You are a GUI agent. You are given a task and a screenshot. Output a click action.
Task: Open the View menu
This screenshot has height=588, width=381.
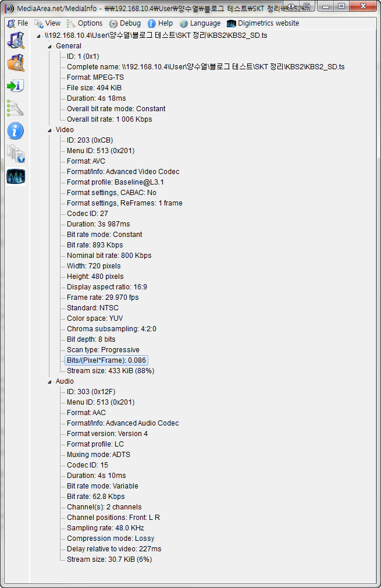[48, 23]
